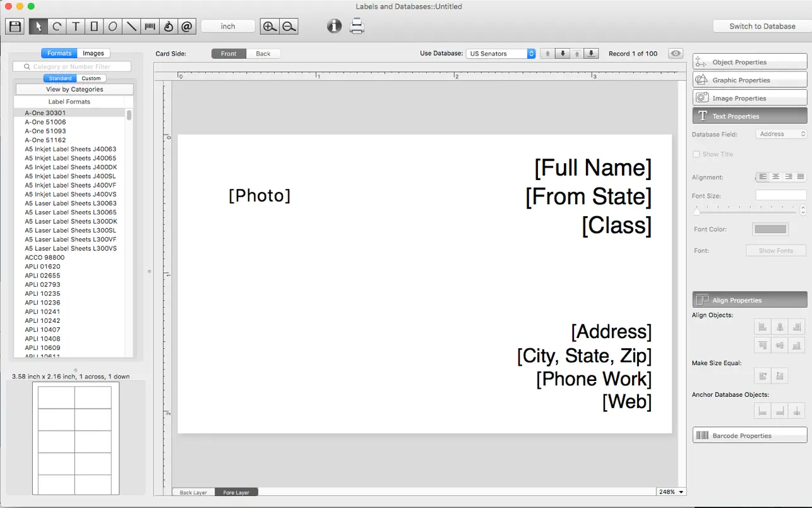Switch Card Side to Back
The width and height of the screenshot is (812, 508).
pyautogui.click(x=263, y=54)
